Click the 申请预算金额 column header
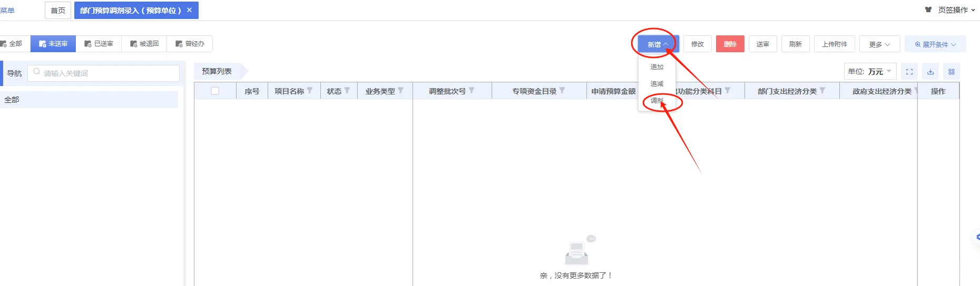The image size is (980, 286). 613,91
